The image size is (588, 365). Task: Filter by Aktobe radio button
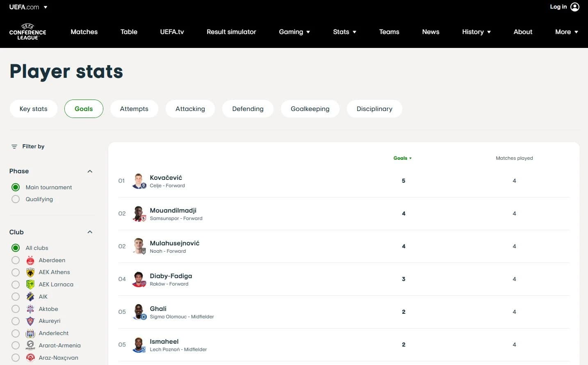click(16, 309)
